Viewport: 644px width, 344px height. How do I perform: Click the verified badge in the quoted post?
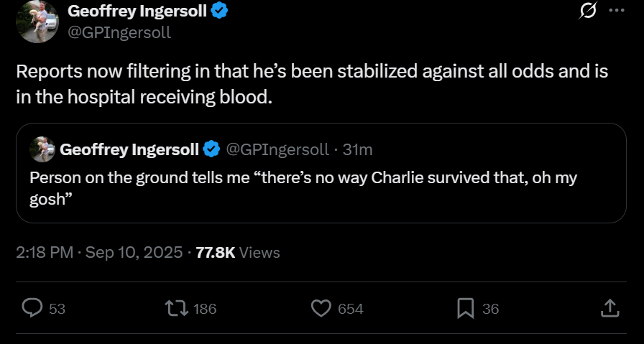(x=211, y=149)
